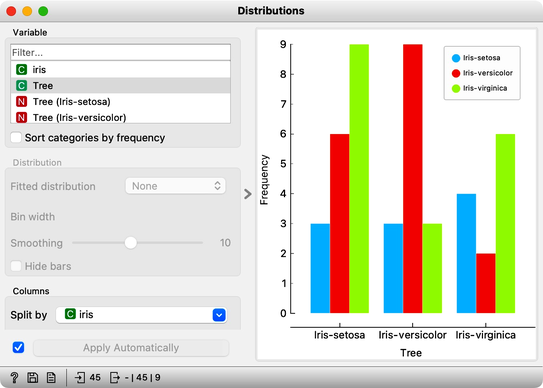Click the Filter text field
The image size is (543, 388).
(x=121, y=53)
